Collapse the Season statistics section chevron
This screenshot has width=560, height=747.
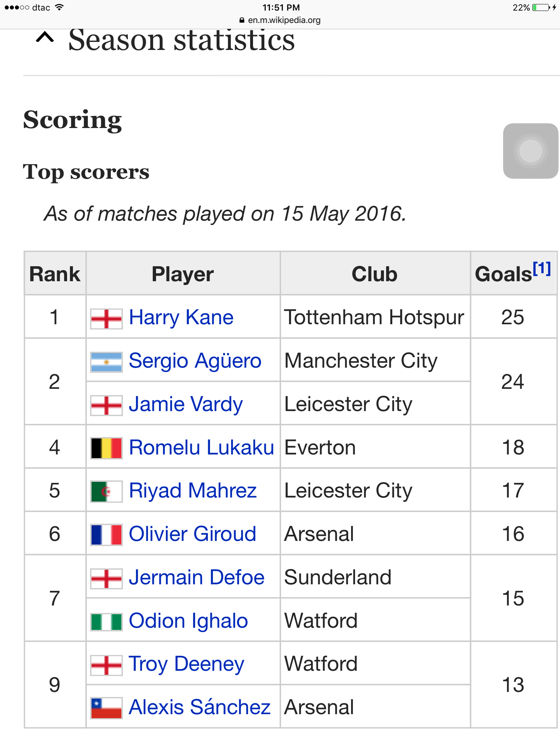coord(45,38)
